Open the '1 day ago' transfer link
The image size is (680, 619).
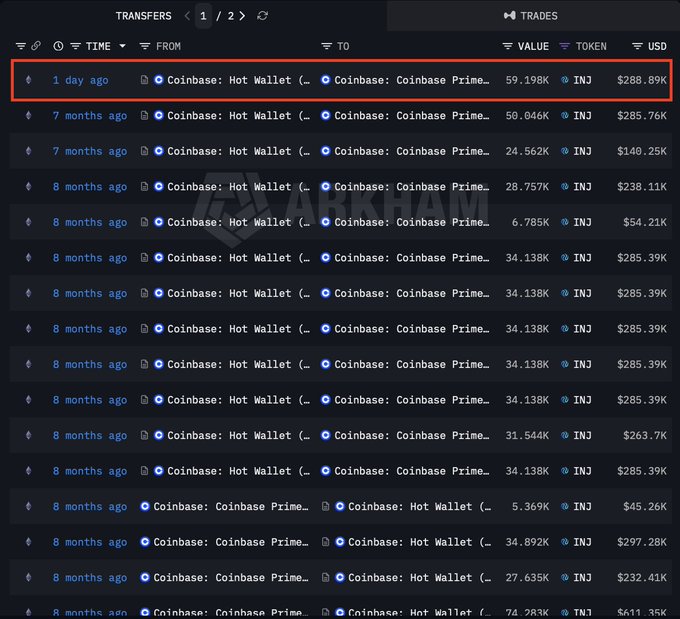point(81,80)
